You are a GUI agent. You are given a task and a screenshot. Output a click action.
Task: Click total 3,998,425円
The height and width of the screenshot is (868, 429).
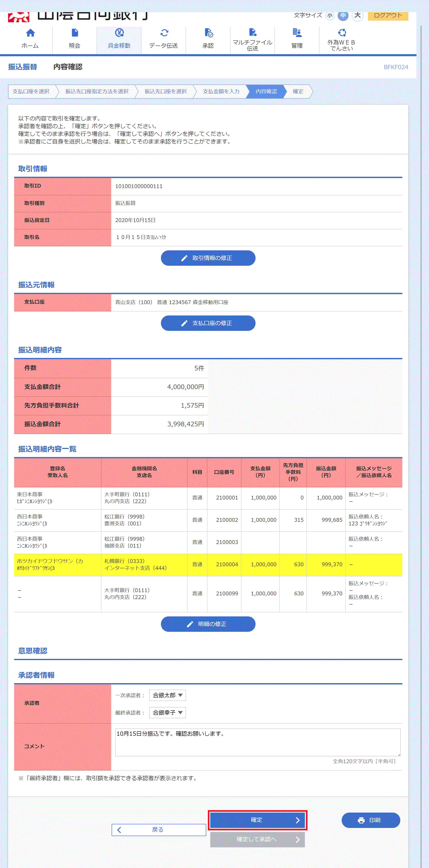(x=186, y=424)
